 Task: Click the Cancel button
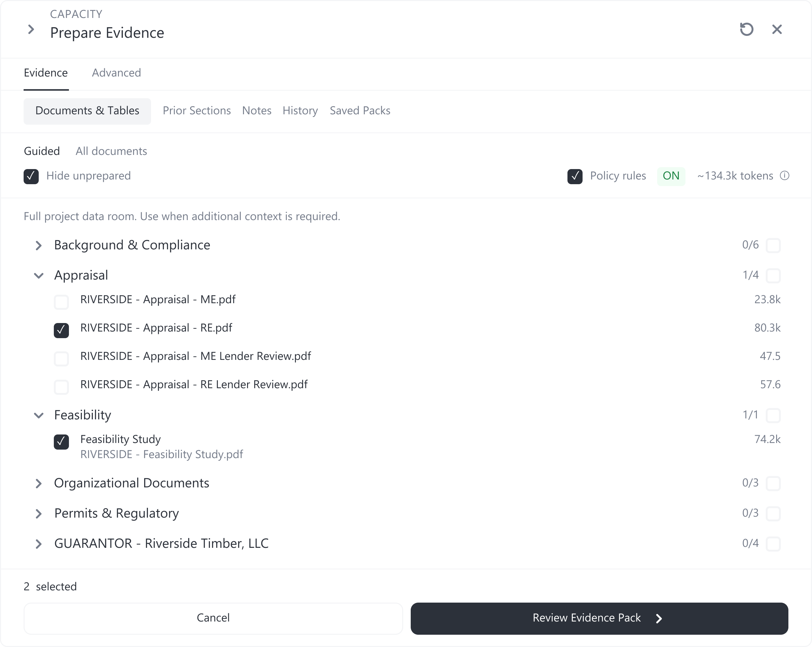[213, 618]
